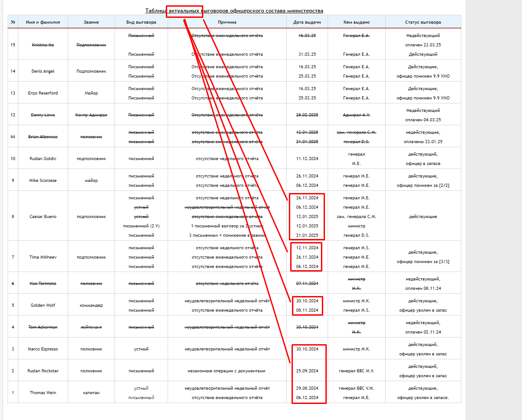
Task: Click the rank 'лейтенант'
Action: point(91,327)
